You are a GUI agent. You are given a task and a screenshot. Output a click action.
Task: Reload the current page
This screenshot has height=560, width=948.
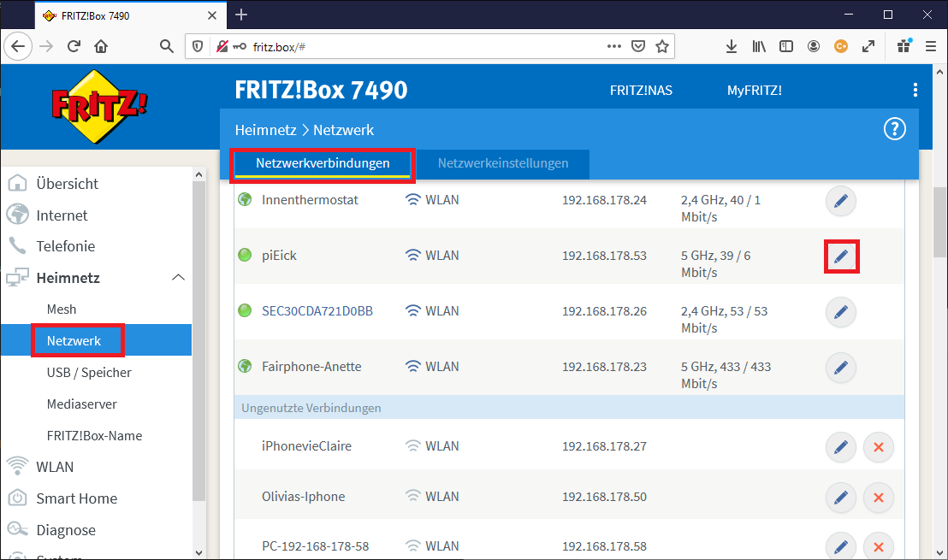point(74,46)
